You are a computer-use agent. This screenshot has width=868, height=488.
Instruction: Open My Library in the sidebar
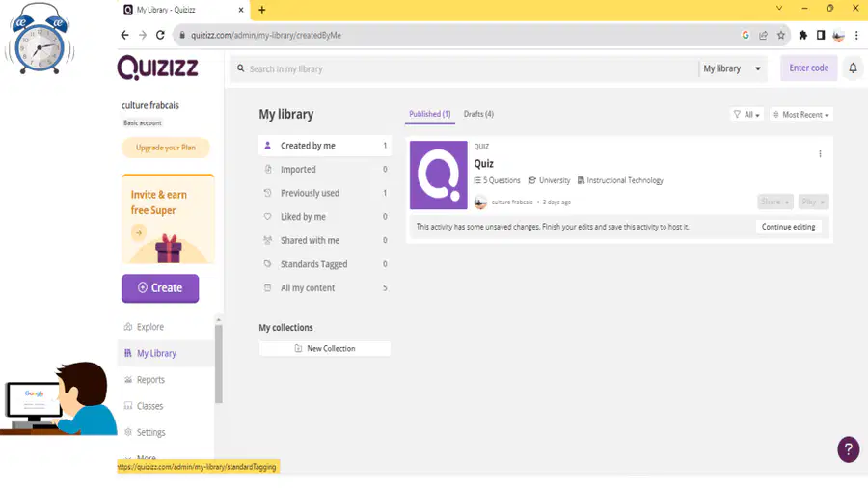click(166, 353)
